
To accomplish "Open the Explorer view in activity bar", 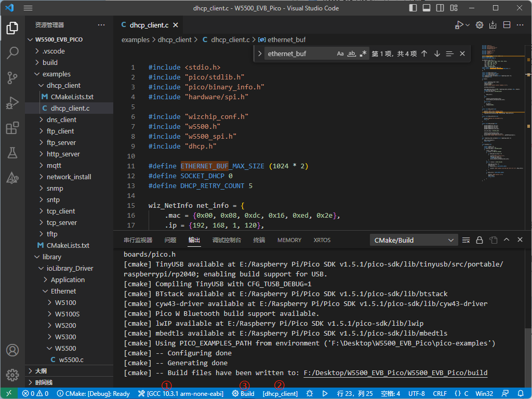I will [x=12, y=28].
